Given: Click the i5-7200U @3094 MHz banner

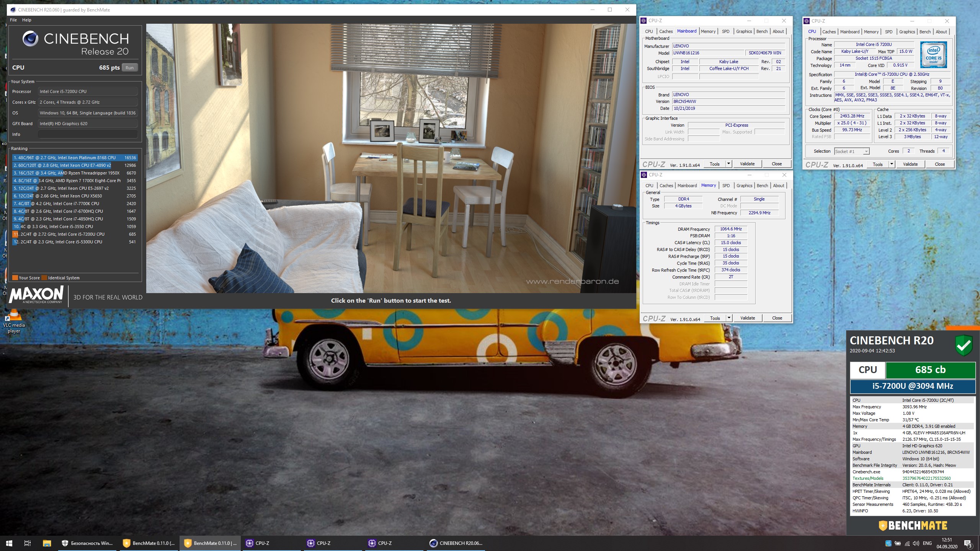Looking at the screenshot, I should click(912, 386).
